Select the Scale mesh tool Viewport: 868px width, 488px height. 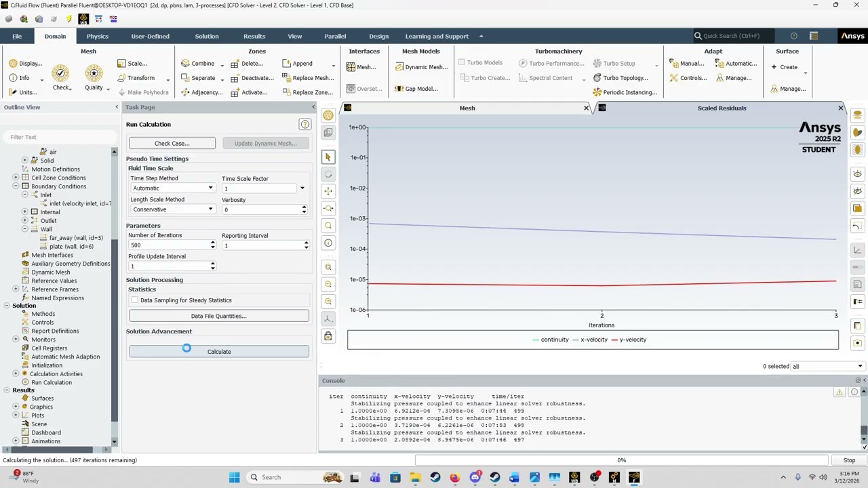(132, 63)
